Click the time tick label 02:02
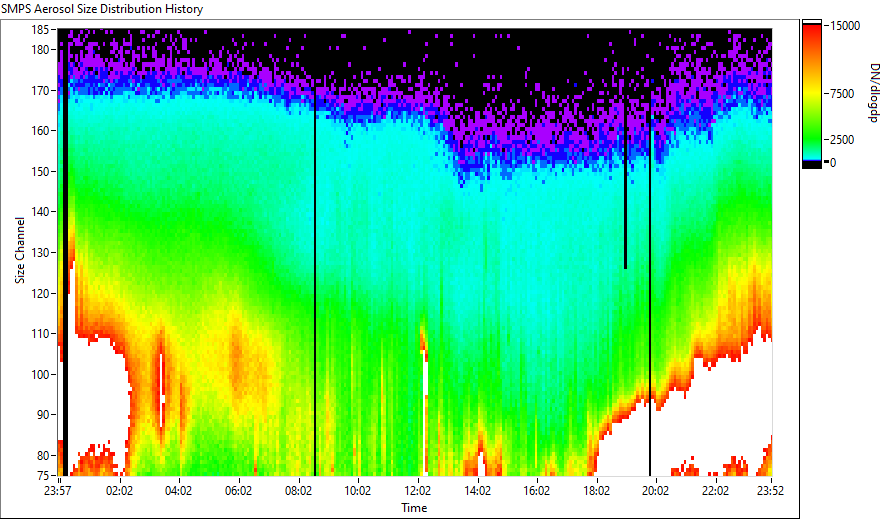Image resolution: width=884 pixels, height=519 pixels. coord(119,491)
